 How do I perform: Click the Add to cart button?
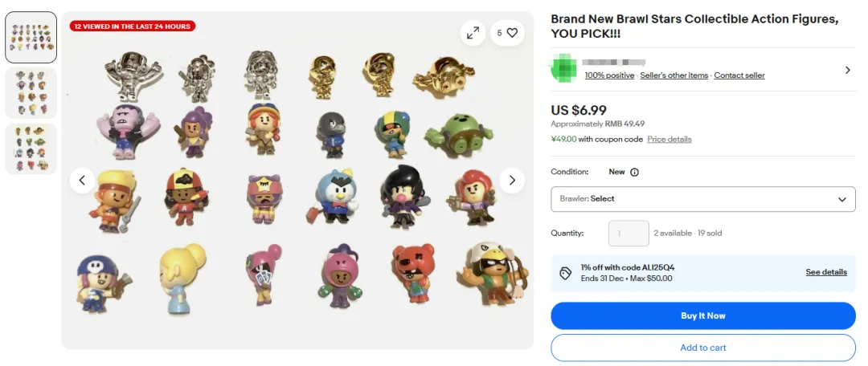(702, 348)
